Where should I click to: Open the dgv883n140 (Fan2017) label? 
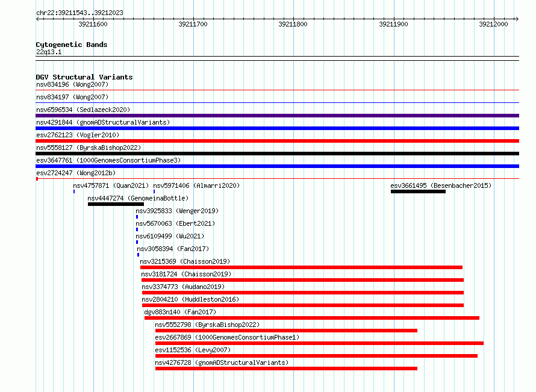[180, 312]
